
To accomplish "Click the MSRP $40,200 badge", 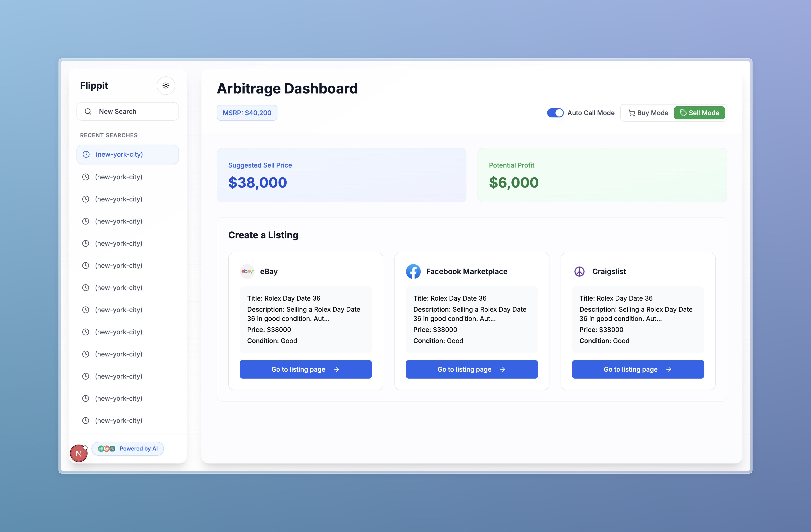I will pos(247,113).
